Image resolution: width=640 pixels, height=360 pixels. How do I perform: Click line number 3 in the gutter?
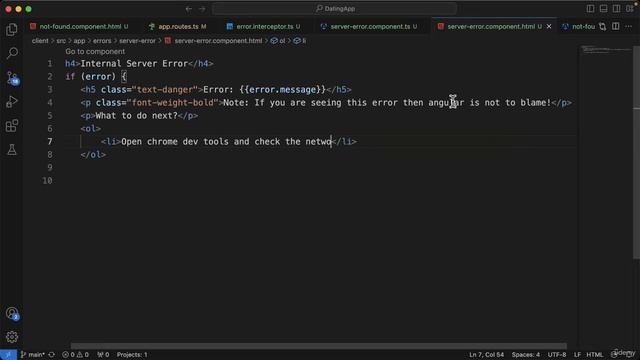(x=49, y=89)
